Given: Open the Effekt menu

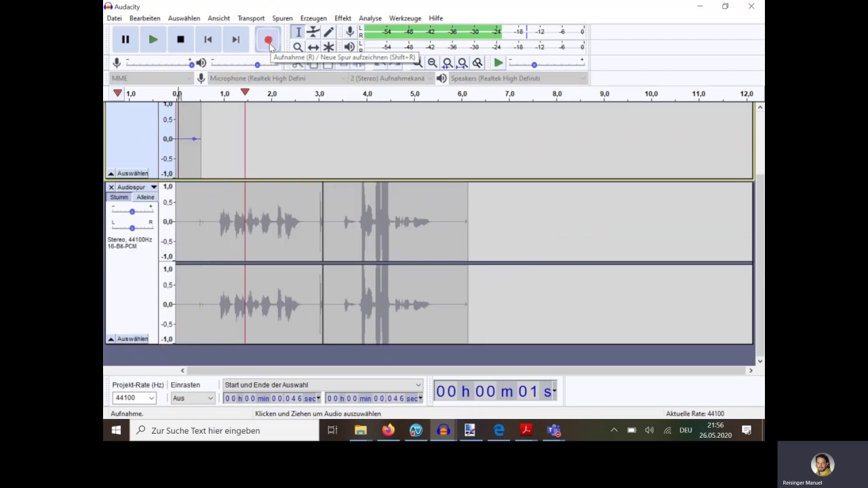Looking at the screenshot, I should (x=342, y=18).
